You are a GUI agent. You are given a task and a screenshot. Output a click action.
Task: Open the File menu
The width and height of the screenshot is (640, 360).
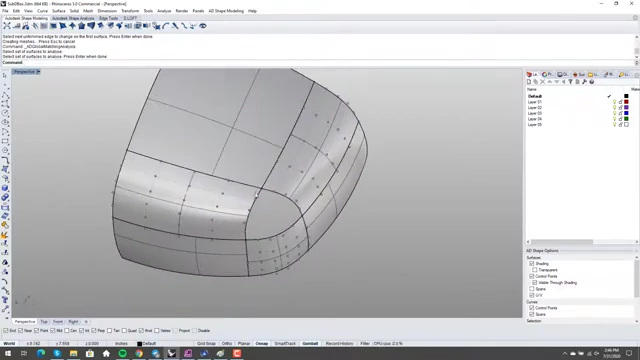5,11
